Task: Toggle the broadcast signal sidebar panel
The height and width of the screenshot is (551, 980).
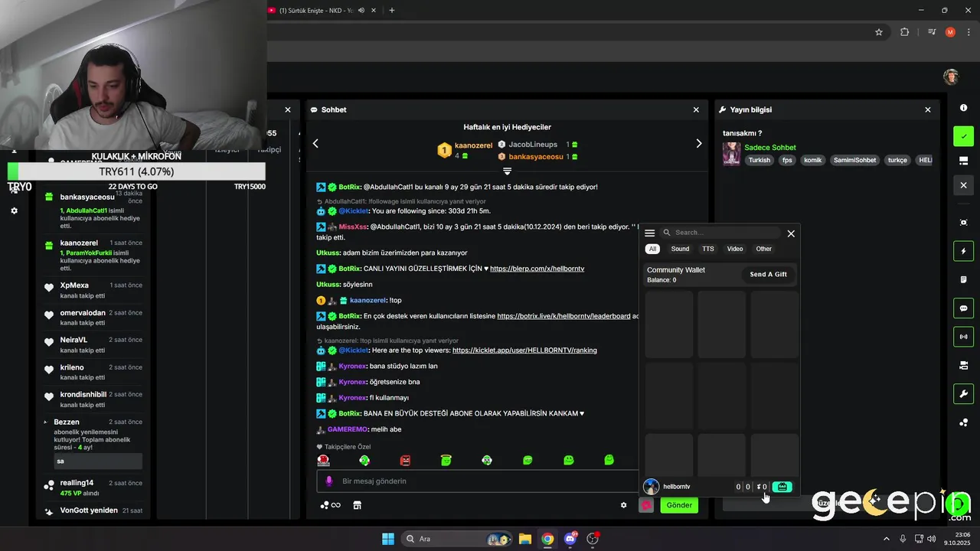Action: click(963, 337)
